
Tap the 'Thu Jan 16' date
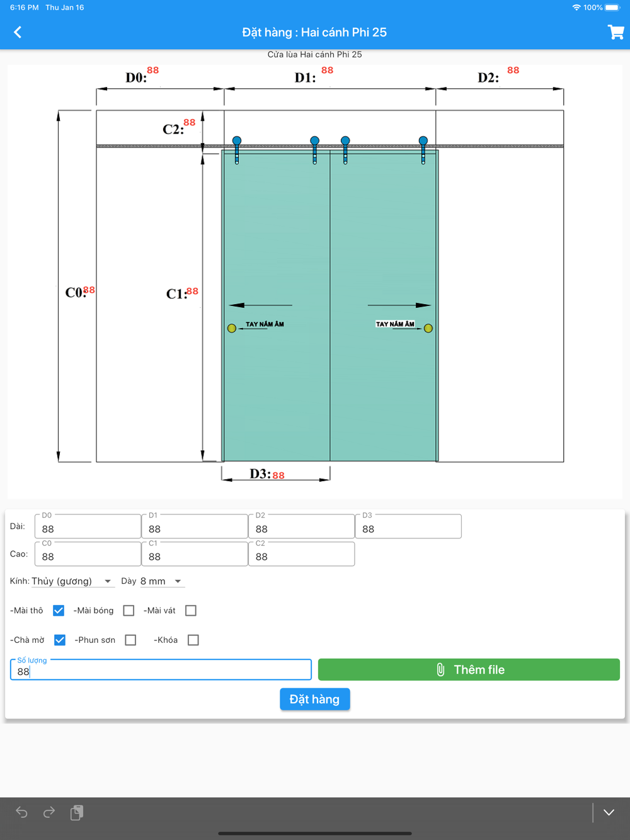[x=65, y=8]
